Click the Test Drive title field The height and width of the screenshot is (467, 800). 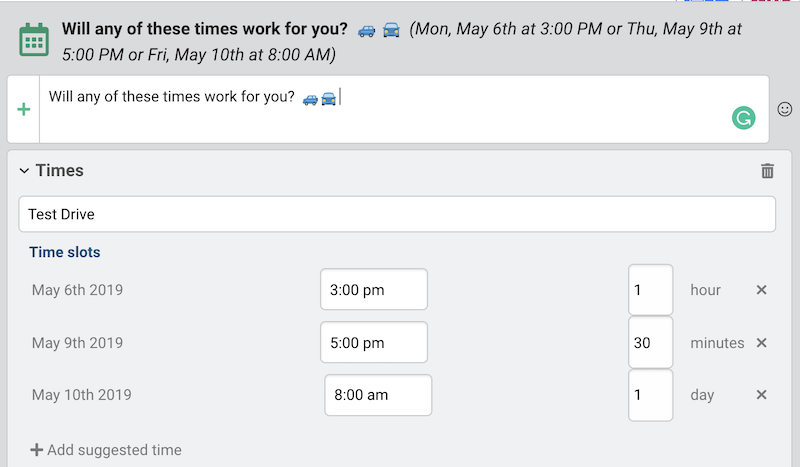tap(397, 214)
